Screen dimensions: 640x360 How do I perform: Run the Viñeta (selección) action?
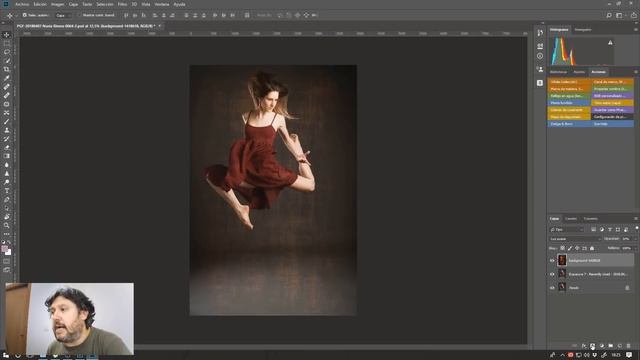click(569, 82)
